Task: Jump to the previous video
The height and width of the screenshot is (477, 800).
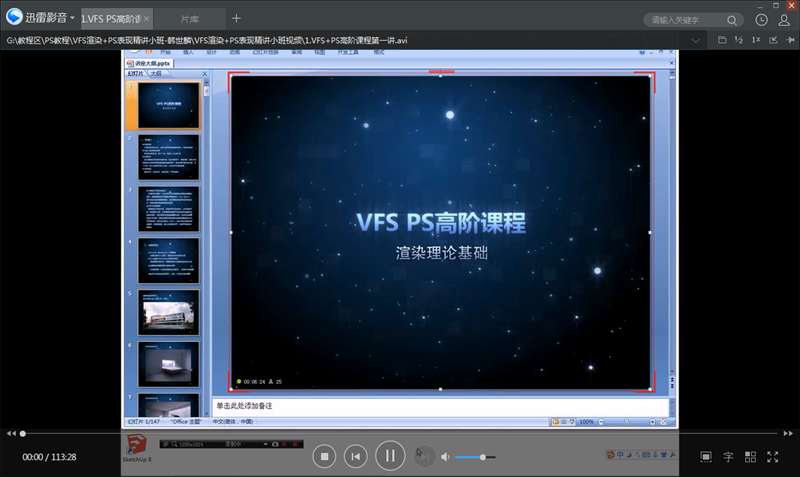Action: click(356, 456)
